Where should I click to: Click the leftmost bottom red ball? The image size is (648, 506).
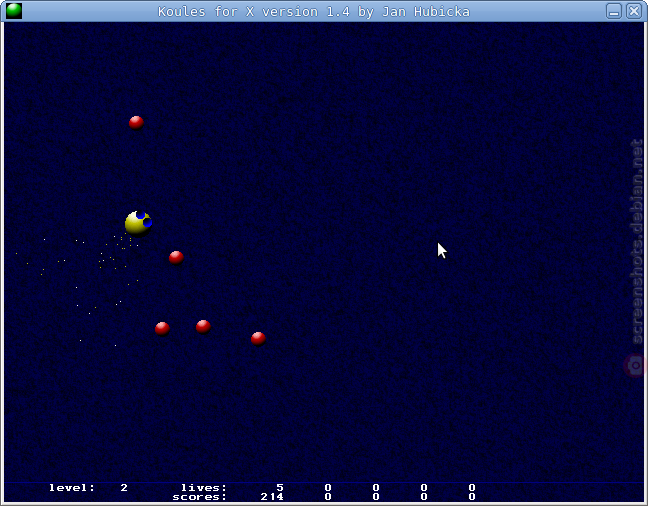(162, 329)
